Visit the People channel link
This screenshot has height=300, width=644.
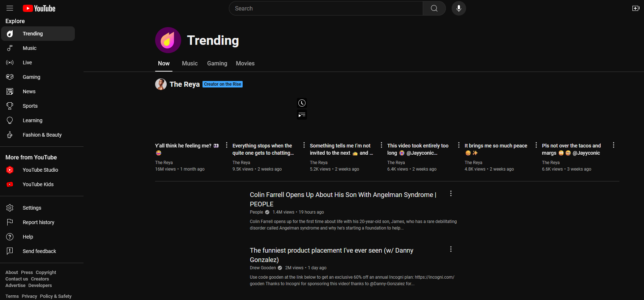pyautogui.click(x=256, y=212)
